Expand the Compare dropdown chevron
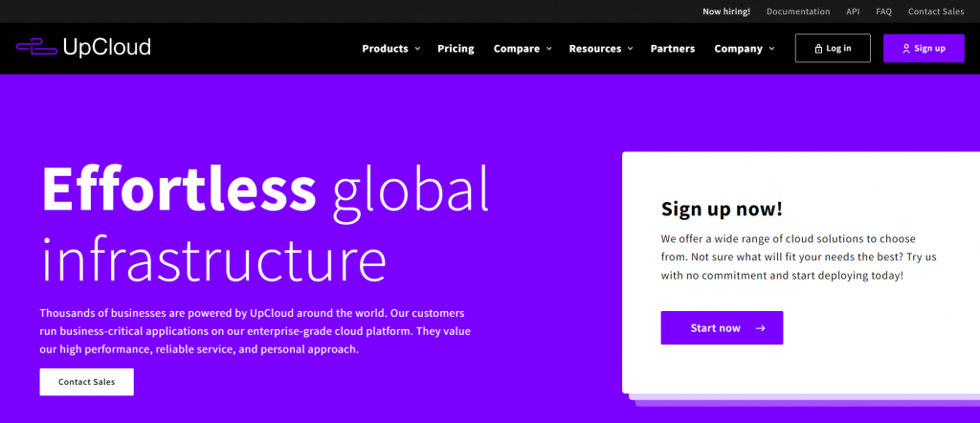Image resolution: width=980 pixels, height=423 pixels. click(x=548, y=49)
